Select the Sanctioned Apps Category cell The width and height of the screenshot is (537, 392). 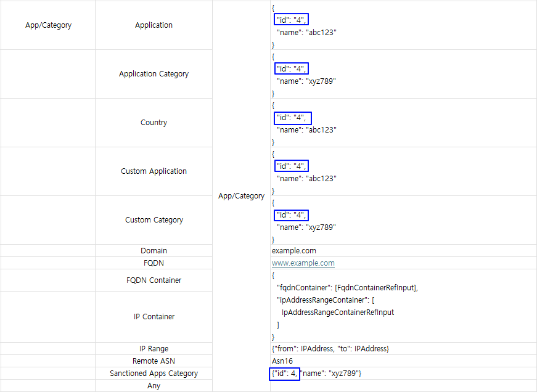point(154,373)
